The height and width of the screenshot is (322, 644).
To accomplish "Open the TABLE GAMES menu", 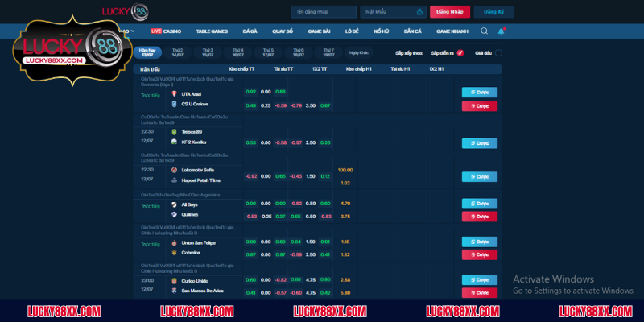I will coord(212,31).
